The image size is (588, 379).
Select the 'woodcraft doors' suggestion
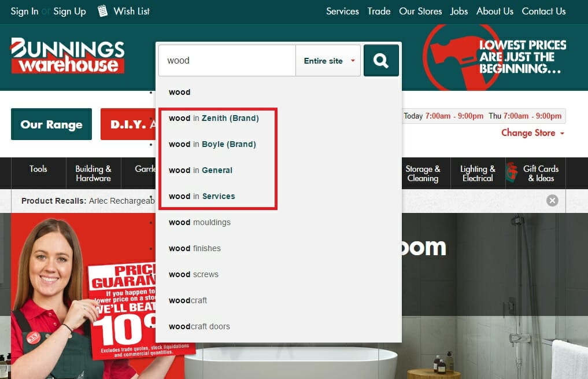199,326
